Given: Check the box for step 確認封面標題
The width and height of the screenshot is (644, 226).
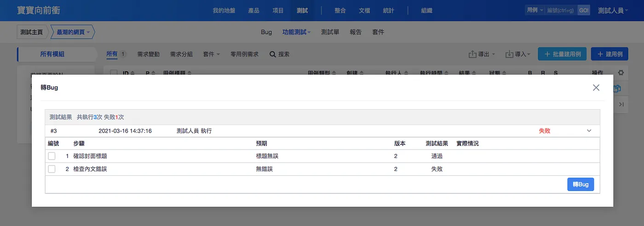Looking at the screenshot, I should pos(52,156).
